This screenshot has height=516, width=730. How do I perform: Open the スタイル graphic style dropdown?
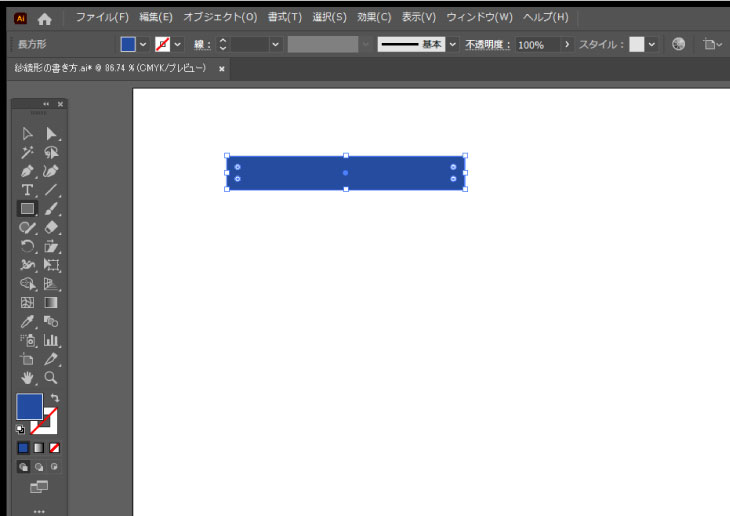(652, 45)
